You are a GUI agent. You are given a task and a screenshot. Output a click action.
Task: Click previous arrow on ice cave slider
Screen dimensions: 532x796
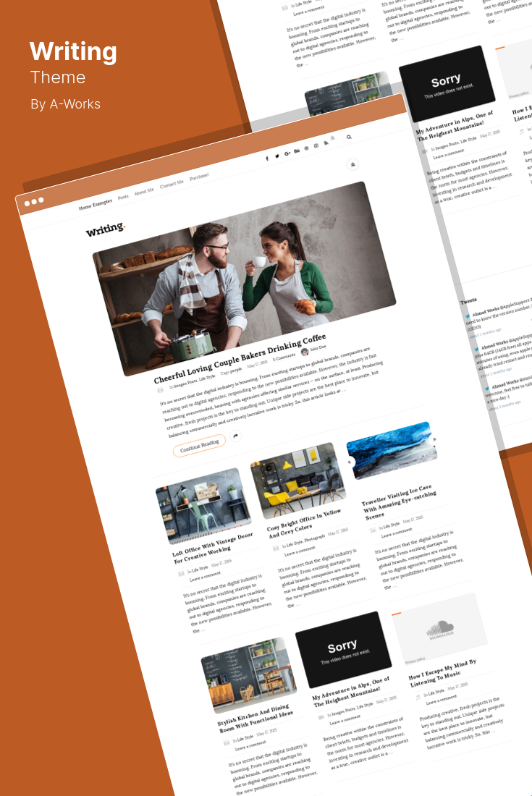[x=350, y=462]
